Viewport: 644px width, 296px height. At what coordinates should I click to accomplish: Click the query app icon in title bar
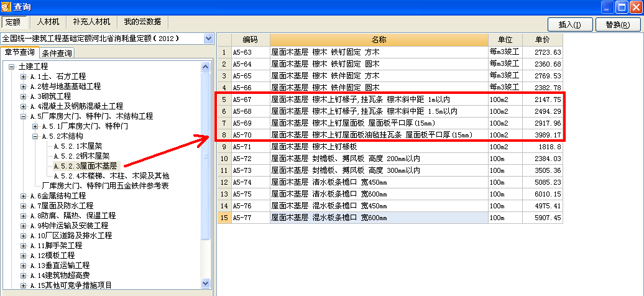click(7, 7)
